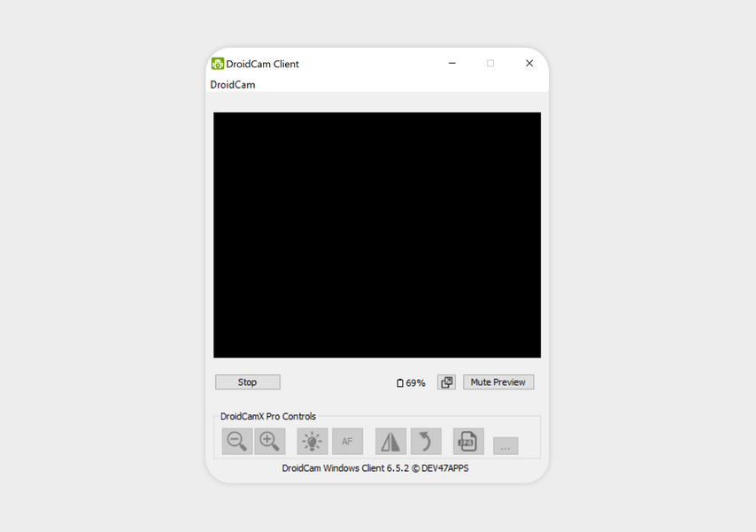The image size is (756, 532).
Task: Click the black video preview area
Action: tap(377, 235)
